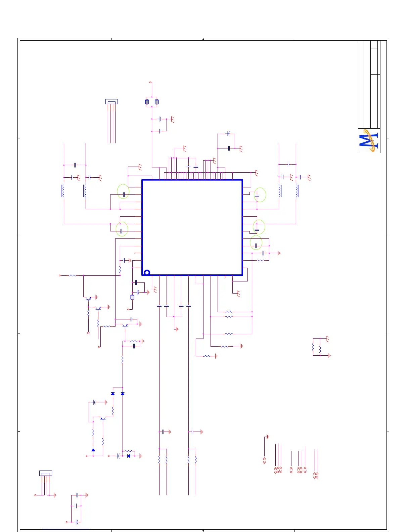
Task: Select the first transistor fed by the input resistor
Action: pos(88,298)
